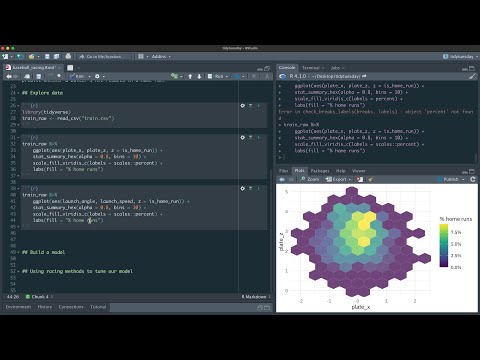The width and height of the screenshot is (480, 360).
Task: Click the Knit button
Action: pyautogui.click(x=77, y=76)
